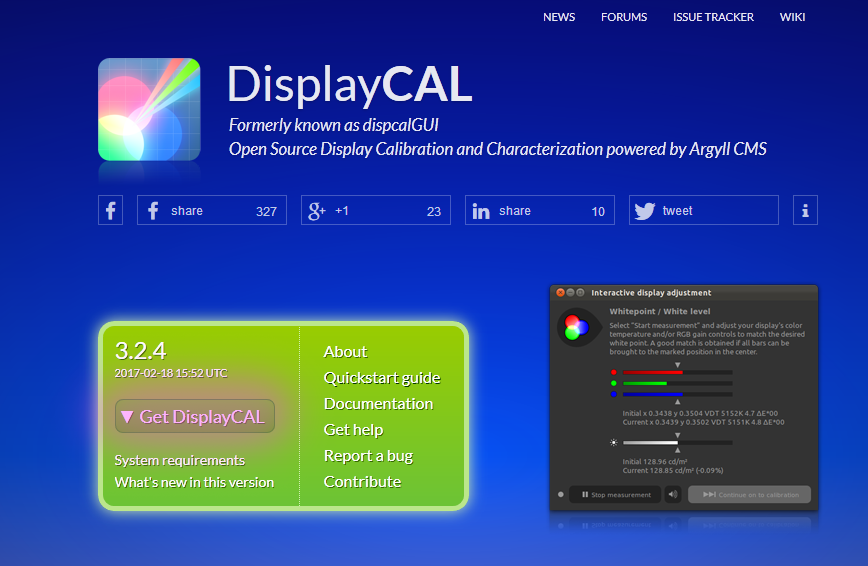Open System requirements link
The height and width of the screenshot is (566, 868).
click(180, 460)
